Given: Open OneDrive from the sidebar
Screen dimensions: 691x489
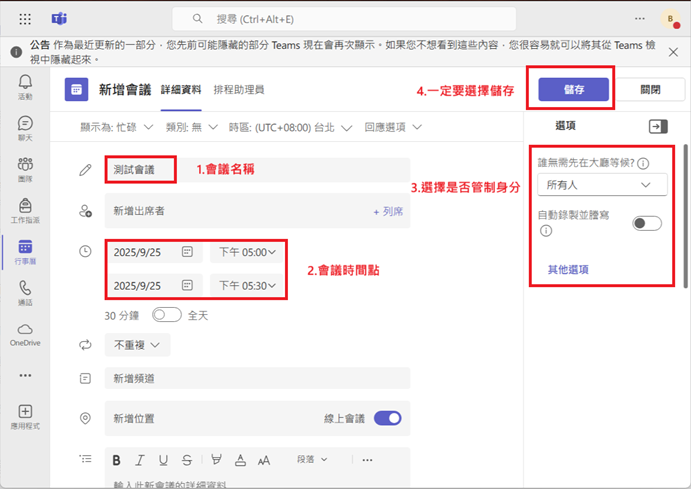Looking at the screenshot, I should (25, 332).
